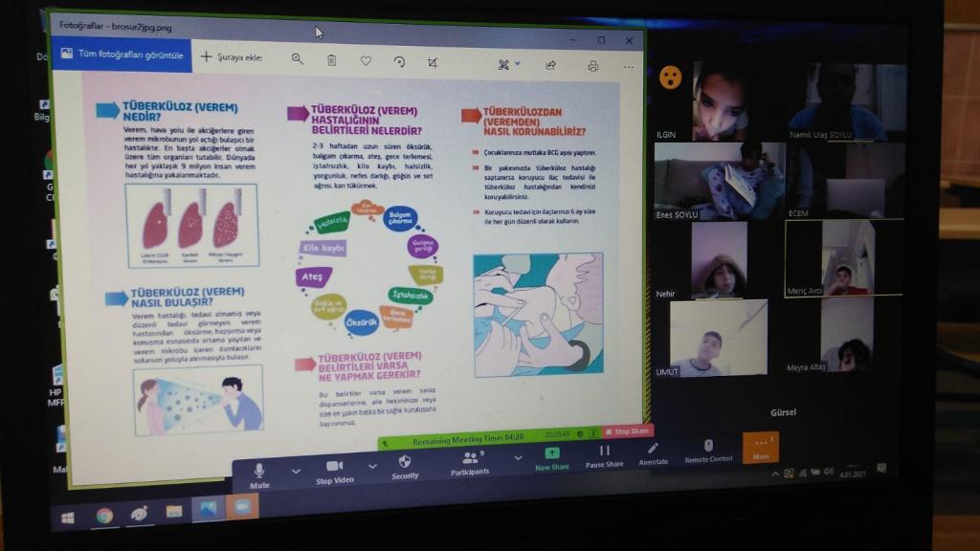Click the lungs illustration in brochure
Image resolution: width=980 pixels, height=551 pixels.
(x=191, y=226)
